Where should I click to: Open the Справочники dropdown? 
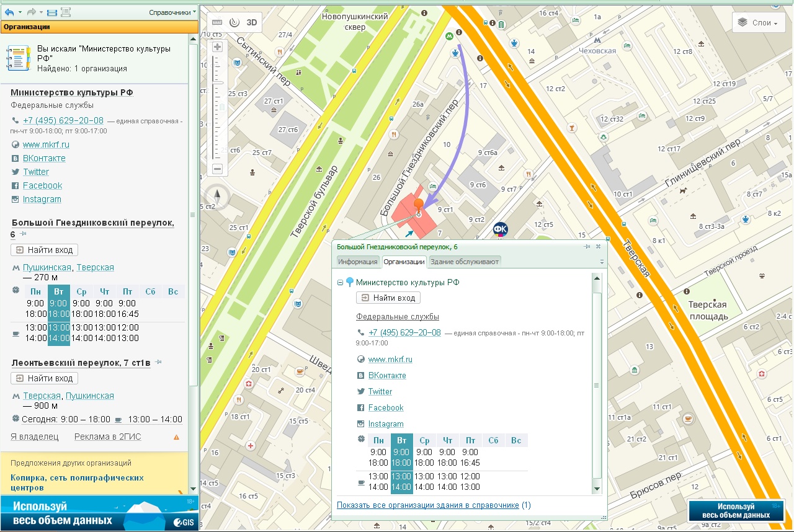(x=172, y=12)
